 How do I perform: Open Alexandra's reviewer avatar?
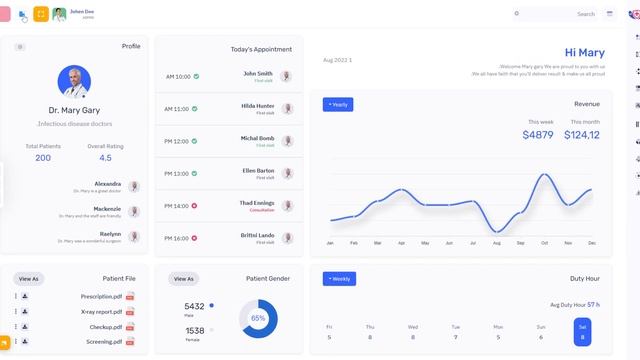[134, 187]
